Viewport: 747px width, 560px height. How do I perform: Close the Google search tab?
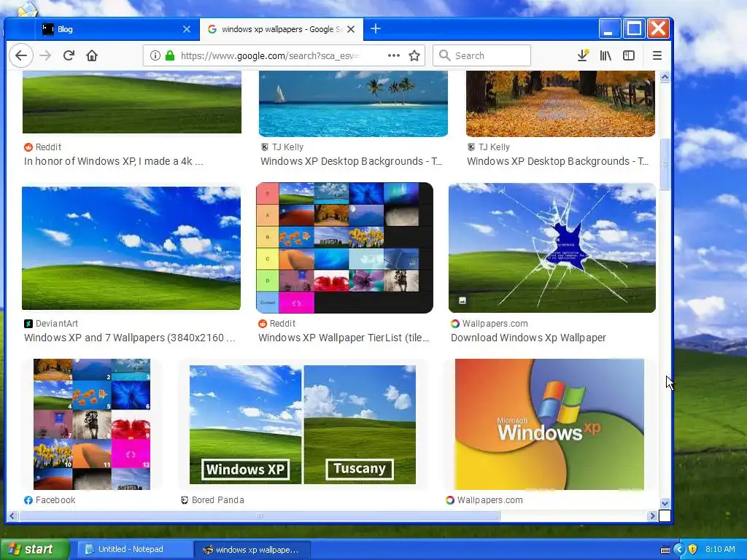(x=351, y=29)
